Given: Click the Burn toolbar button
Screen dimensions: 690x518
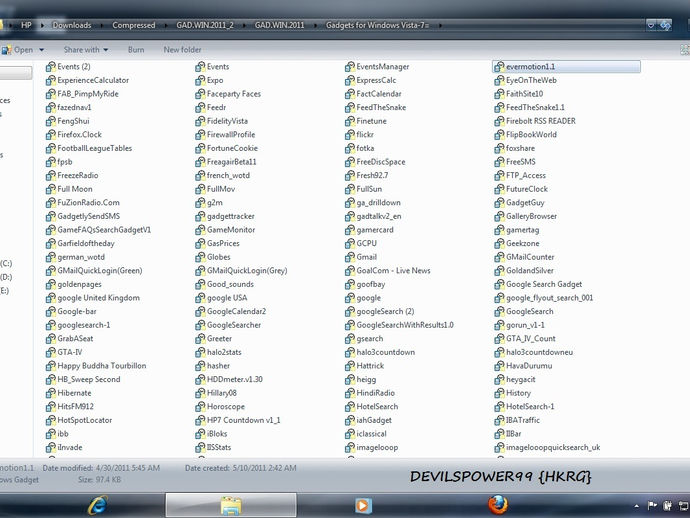Looking at the screenshot, I should coord(136,50).
